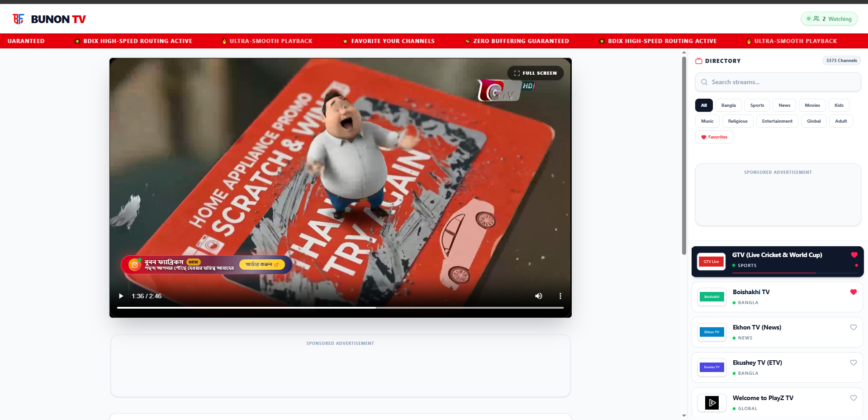
Task: Open Boishakhi TV channel
Action: click(777, 297)
